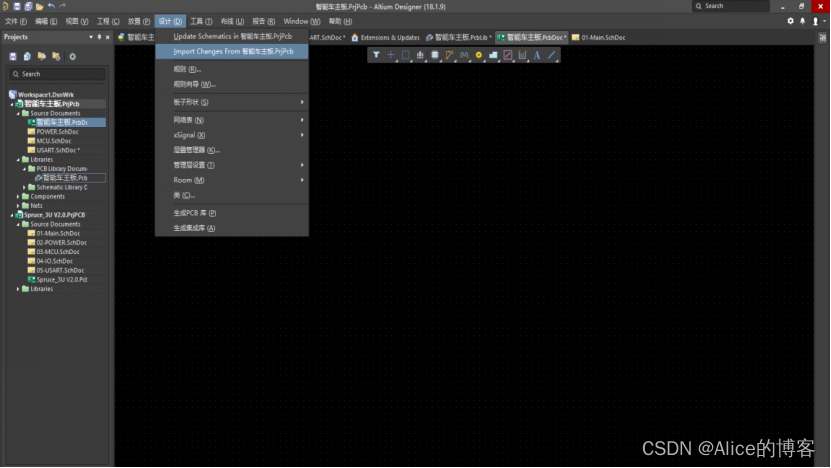The width and height of the screenshot is (831, 468).
Task: Select the Place Via tool
Action: [479, 55]
